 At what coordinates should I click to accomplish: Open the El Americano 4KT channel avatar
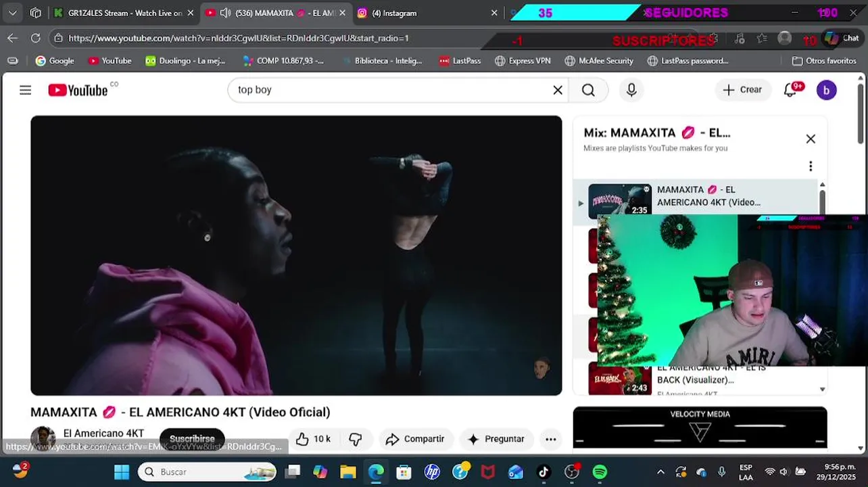[x=43, y=438]
